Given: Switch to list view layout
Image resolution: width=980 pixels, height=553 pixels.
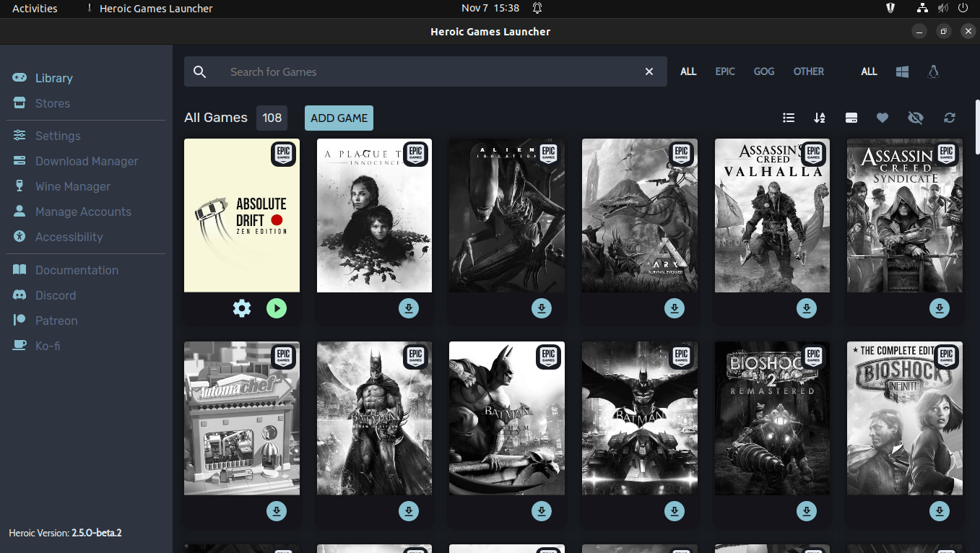Looking at the screenshot, I should pyautogui.click(x=788, y=118).
